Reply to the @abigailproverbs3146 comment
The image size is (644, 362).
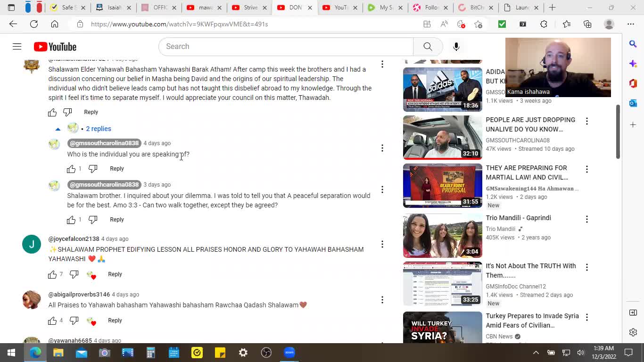[x=115, y=321]
